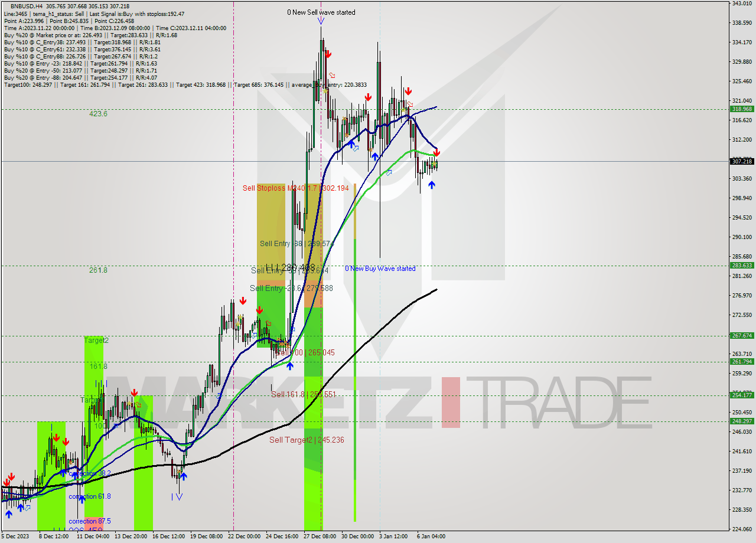Click the green 283.633 price tag

tap(742, 265)
